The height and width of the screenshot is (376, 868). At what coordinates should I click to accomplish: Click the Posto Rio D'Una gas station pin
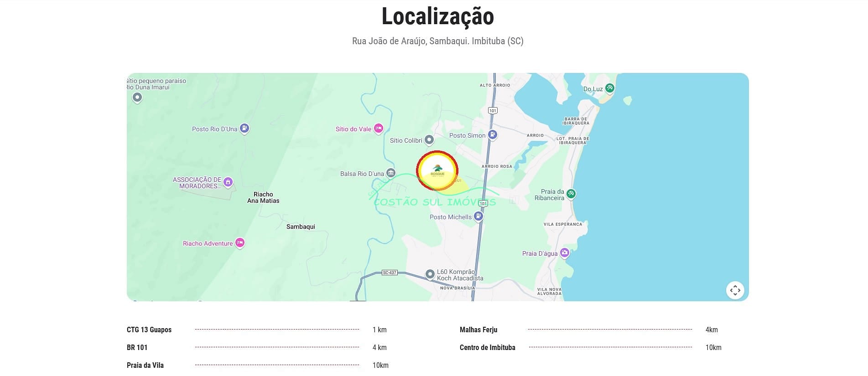(x=244, y=129)
